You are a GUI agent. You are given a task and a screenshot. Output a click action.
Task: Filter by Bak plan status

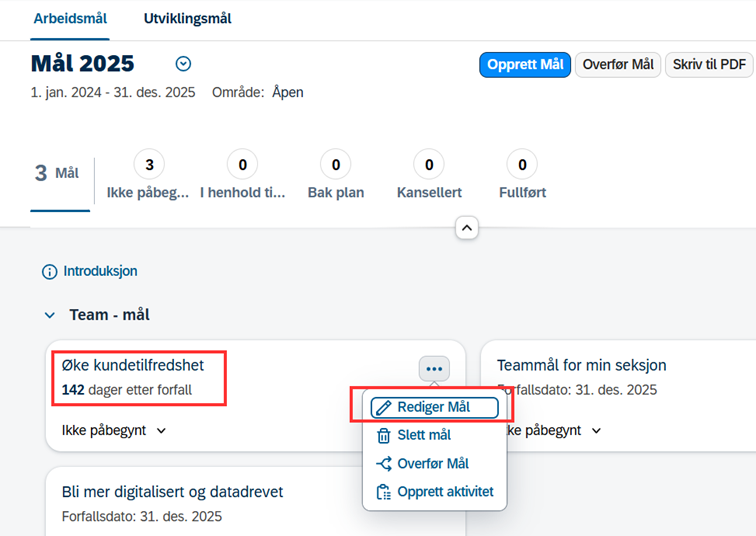[336, 175]
